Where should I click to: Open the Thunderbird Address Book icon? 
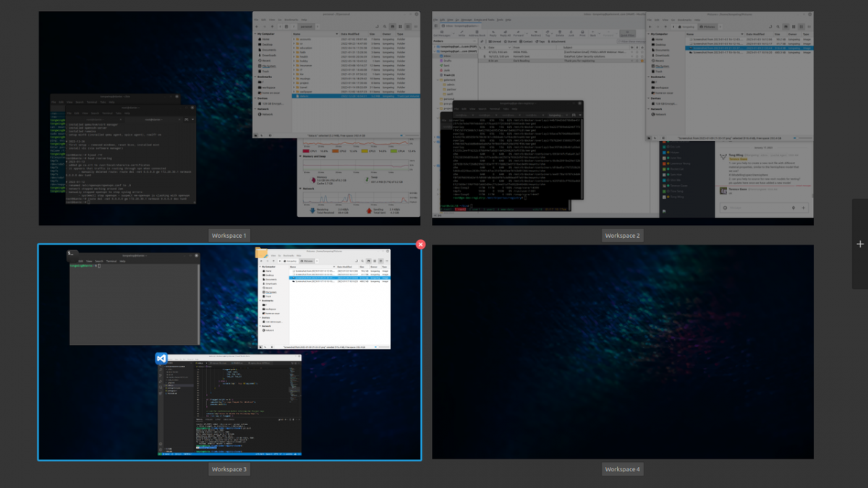coord(477,33)
